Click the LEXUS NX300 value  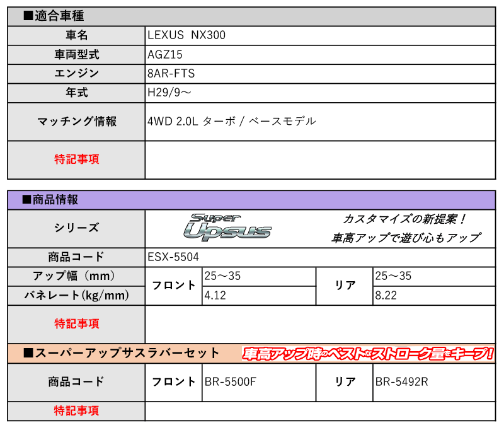click(186, 35)
